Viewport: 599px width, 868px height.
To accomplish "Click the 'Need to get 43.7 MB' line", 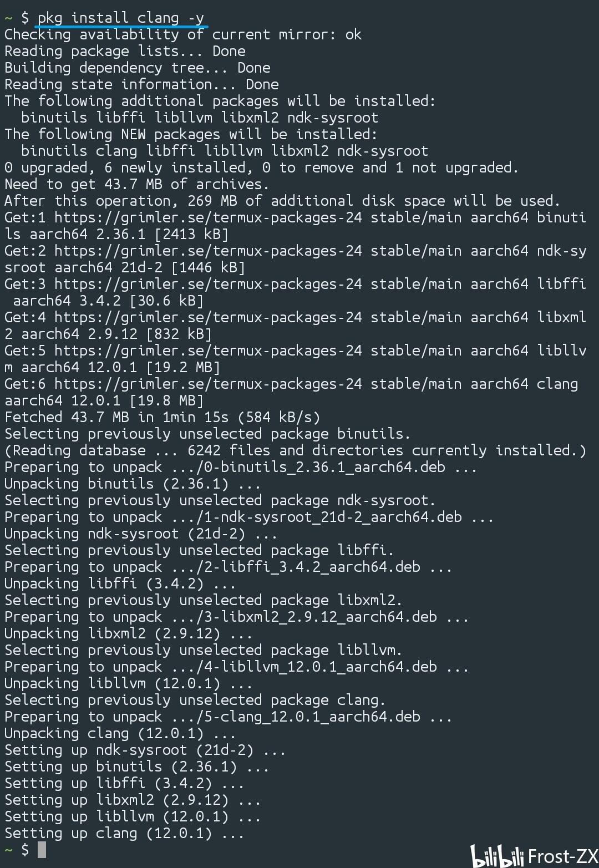I will [136, 184].
